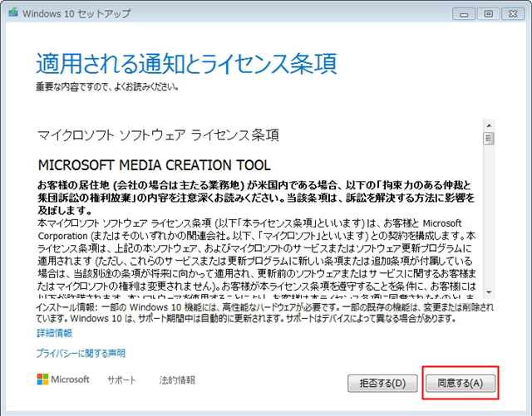Click the Microsoft logo

point(63,379)
